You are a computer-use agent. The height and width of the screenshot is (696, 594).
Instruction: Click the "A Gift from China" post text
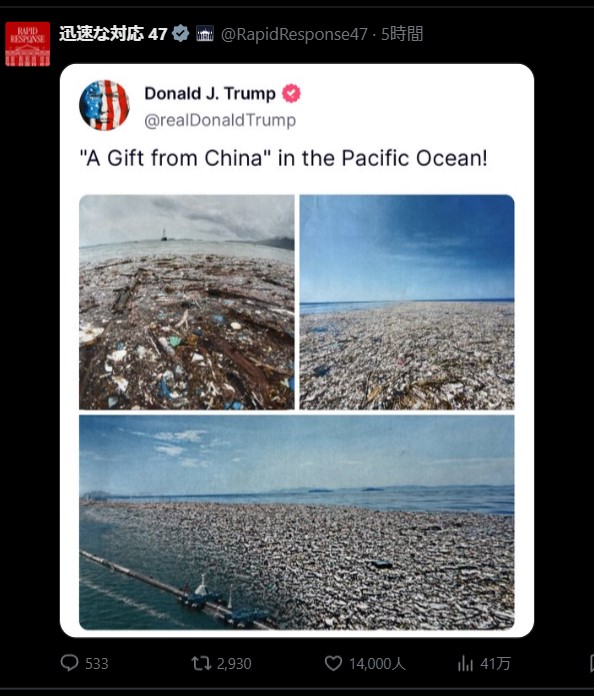click(283, 158)
